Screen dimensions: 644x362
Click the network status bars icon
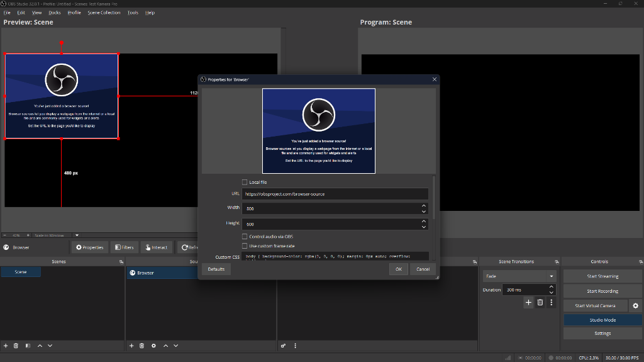tap(508, 358)
